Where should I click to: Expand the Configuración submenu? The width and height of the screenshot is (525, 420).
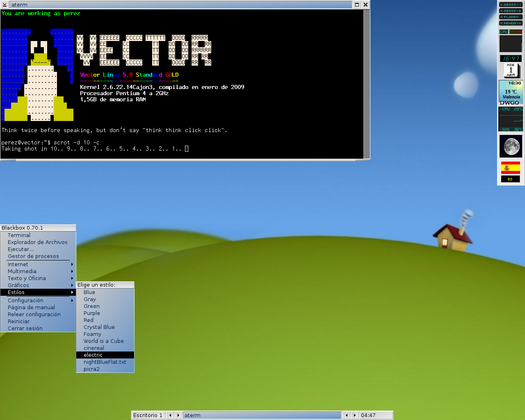point(38,301)
